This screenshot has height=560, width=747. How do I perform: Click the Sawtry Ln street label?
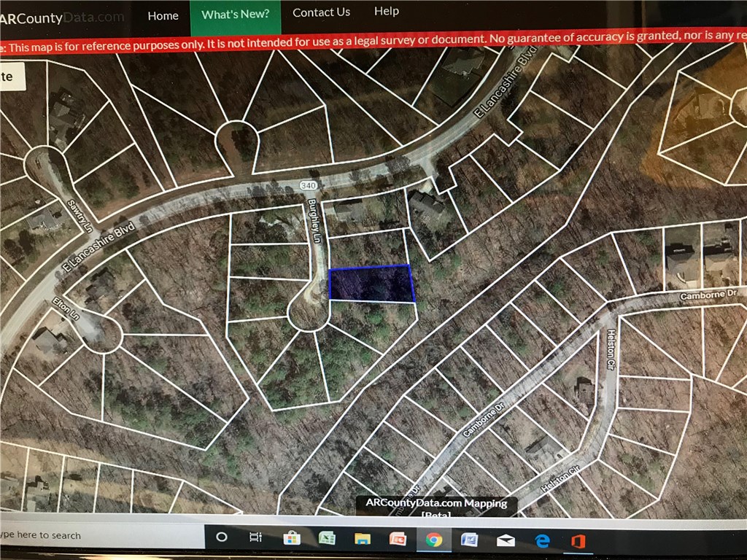(x=80, y=216)
